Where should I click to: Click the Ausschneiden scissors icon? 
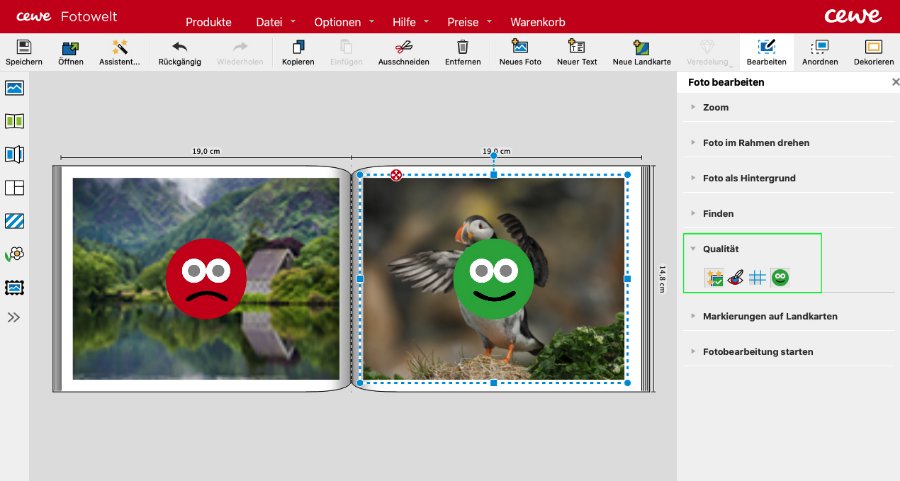403,47
